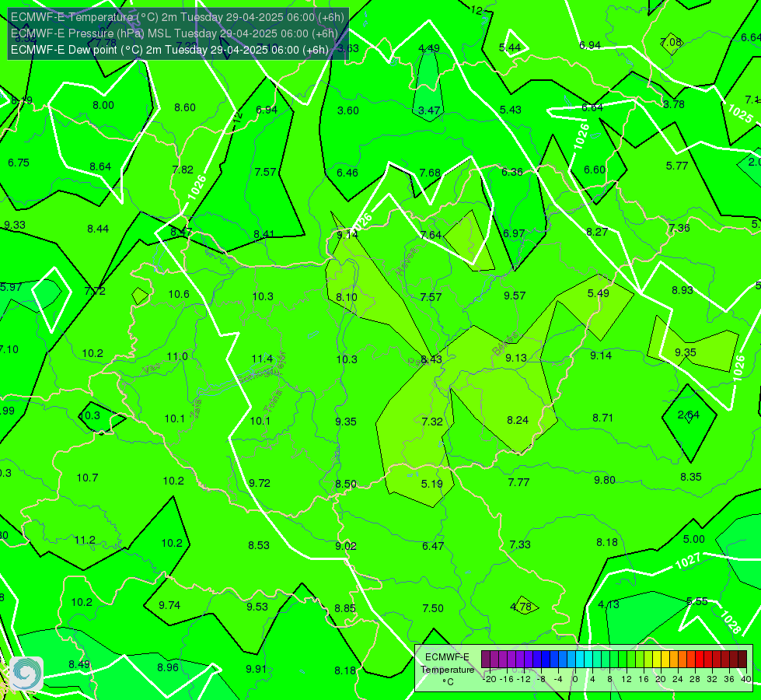This screenshot has height=700, width=761.
Task: Click the Vas county label
Action: (x=152, y=369)
